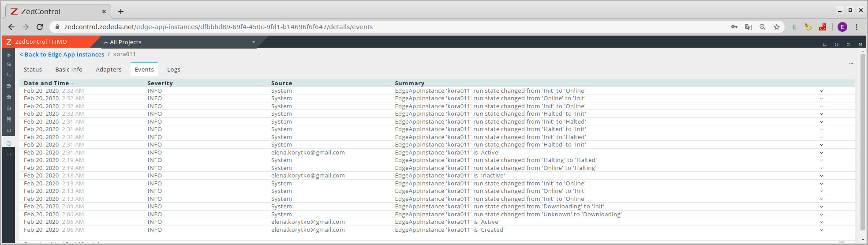Go back to Edge App Instances
The width and height of the screenshot is (868, 245).
pyautogui.click(x=62, y=55)
